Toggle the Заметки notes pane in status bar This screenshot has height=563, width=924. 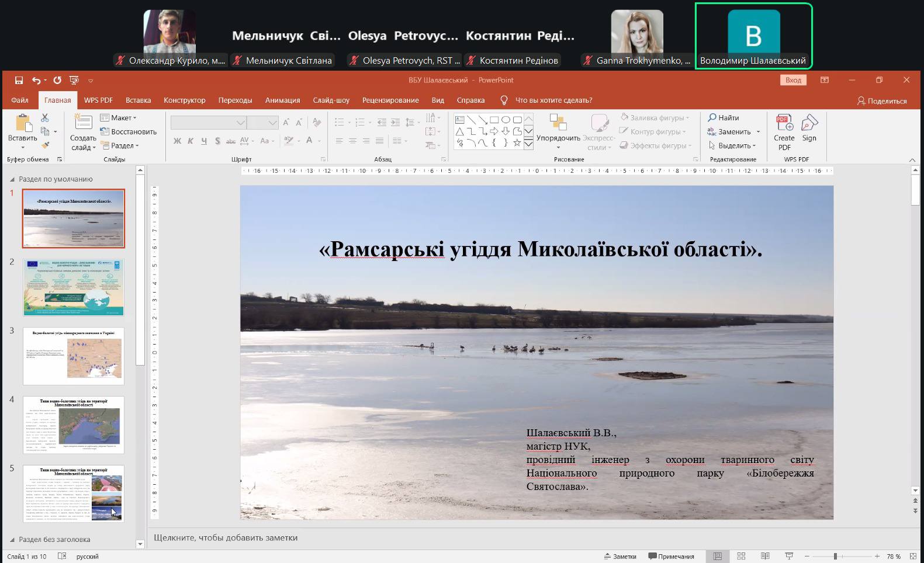(620, 556)
